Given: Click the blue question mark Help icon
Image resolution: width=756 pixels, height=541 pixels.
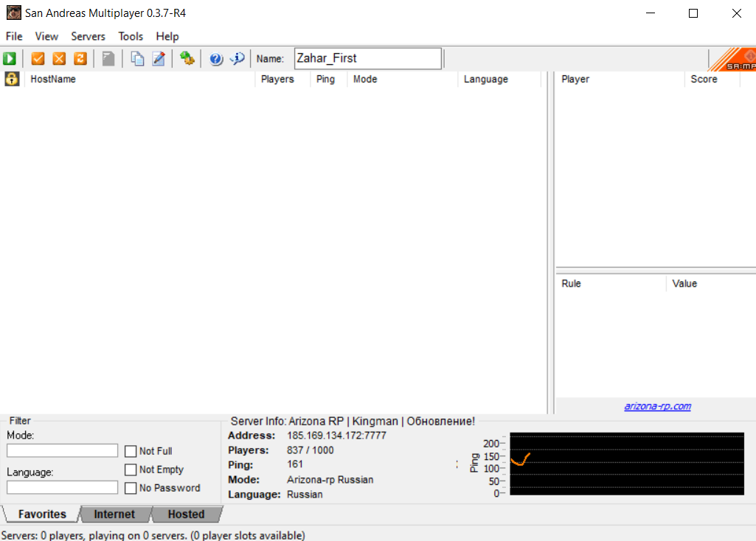Looking at the screenshot, I should click(216, 59).
